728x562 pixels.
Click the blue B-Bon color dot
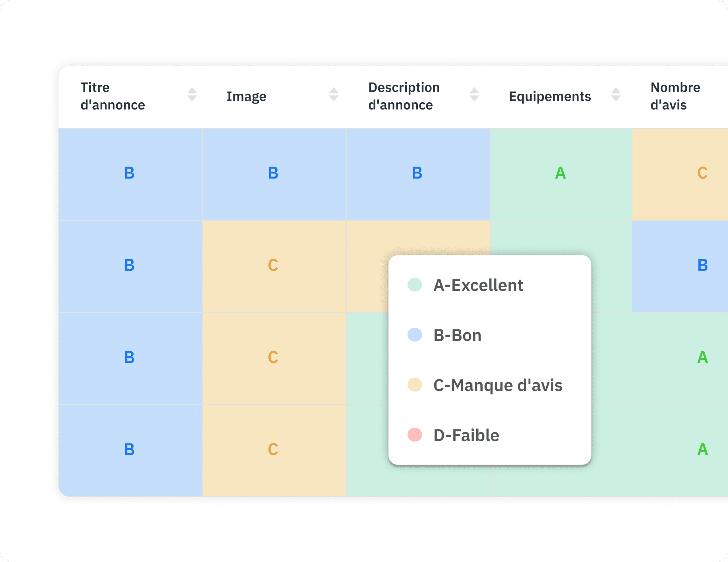[x=415, y=335]
